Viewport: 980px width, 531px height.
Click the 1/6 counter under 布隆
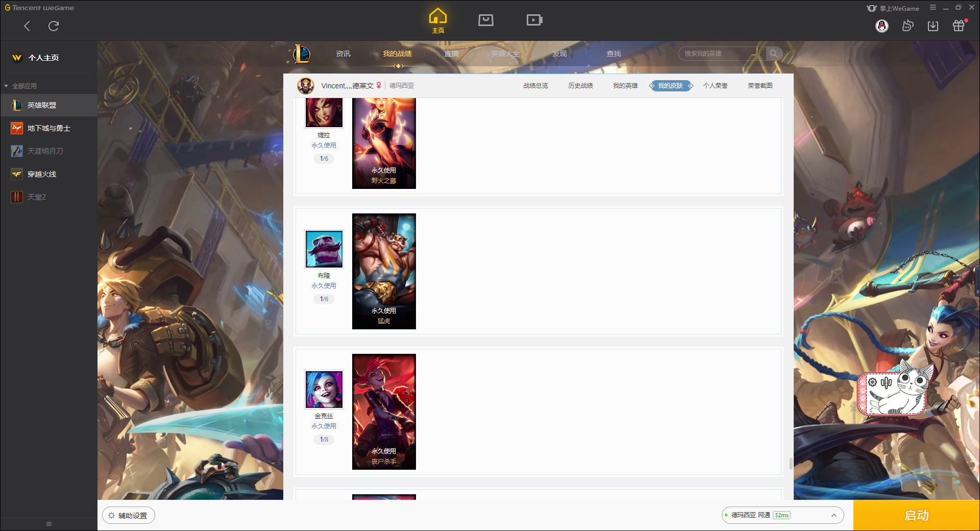point(324,299)
